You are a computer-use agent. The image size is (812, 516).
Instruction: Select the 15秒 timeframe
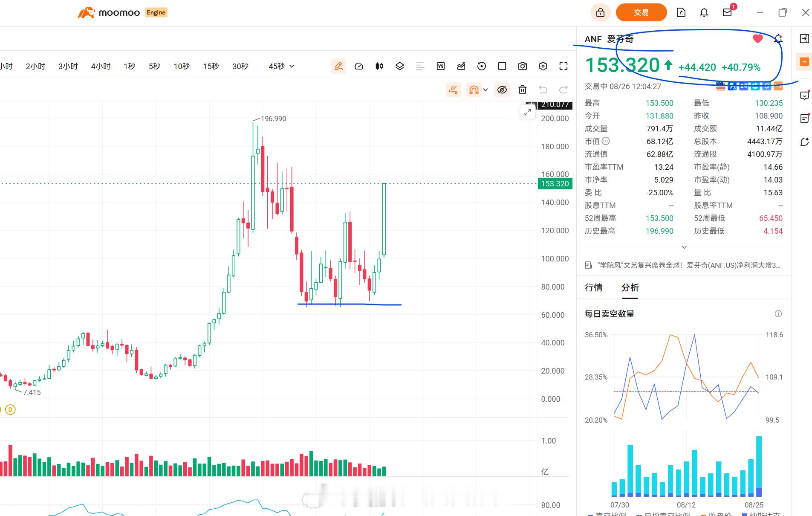coord(211,66)
